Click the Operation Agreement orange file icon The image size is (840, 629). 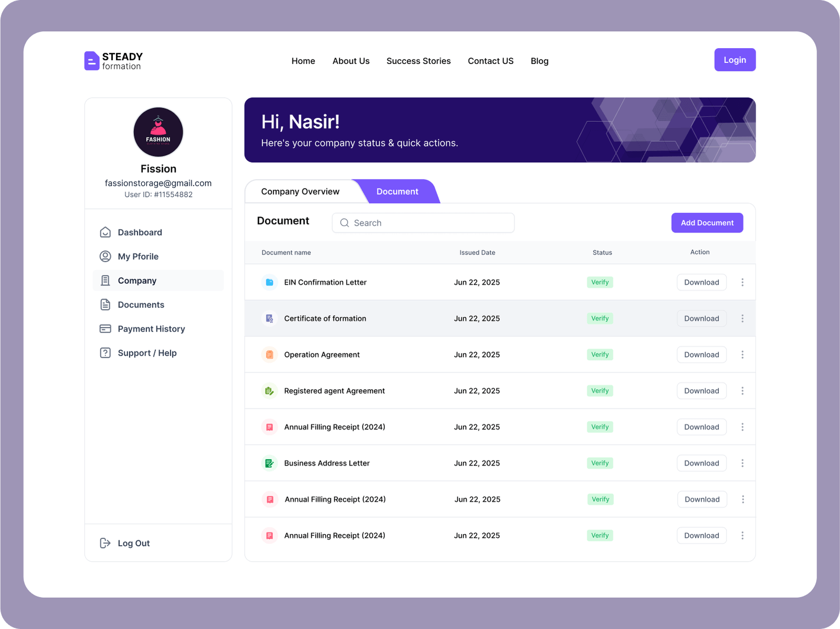tap(269, 355)
